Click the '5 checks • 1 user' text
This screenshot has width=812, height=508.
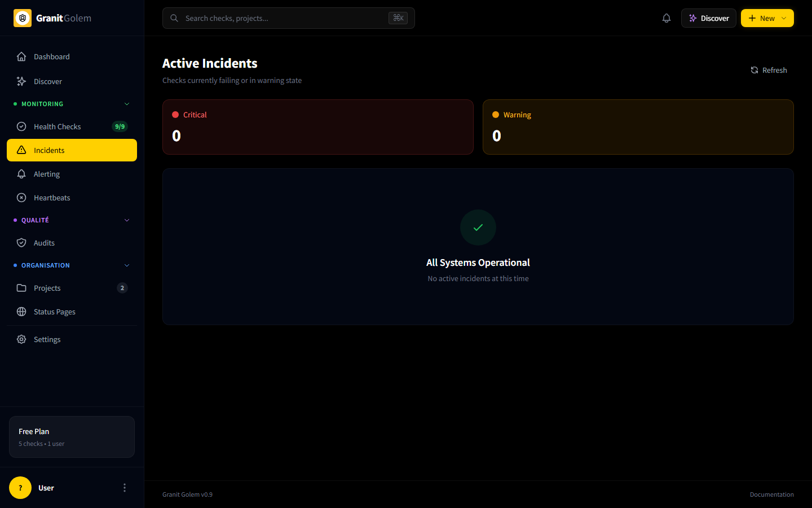[41, 444]
